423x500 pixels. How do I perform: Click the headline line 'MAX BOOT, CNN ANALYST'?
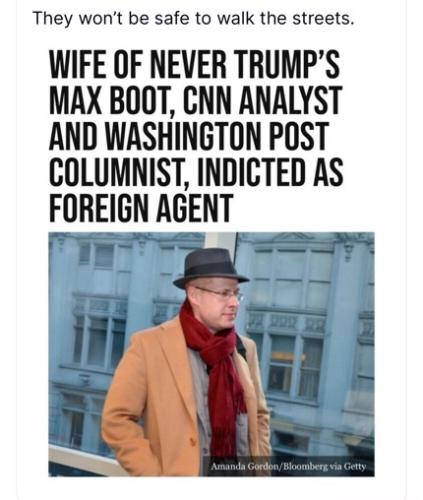[x=195, y=100]
